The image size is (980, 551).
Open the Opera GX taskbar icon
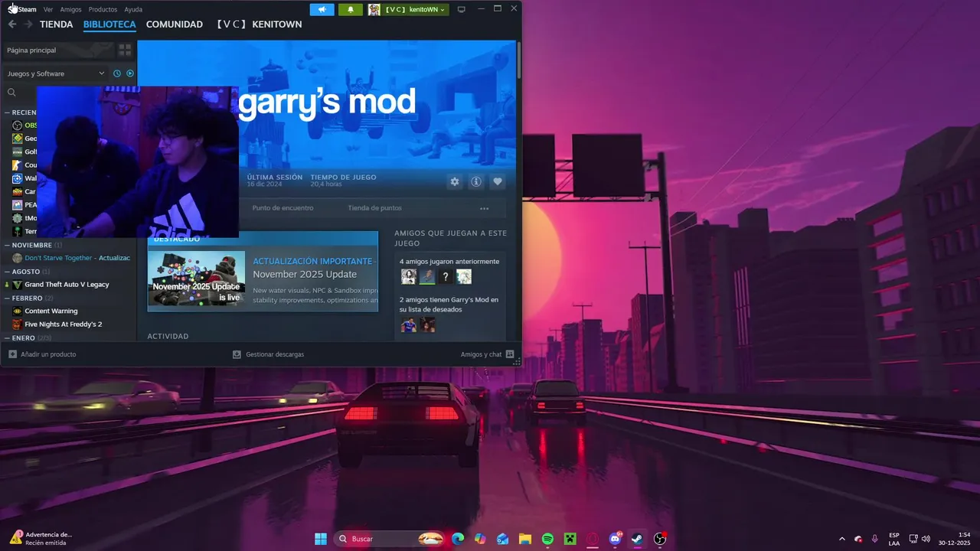592,539
